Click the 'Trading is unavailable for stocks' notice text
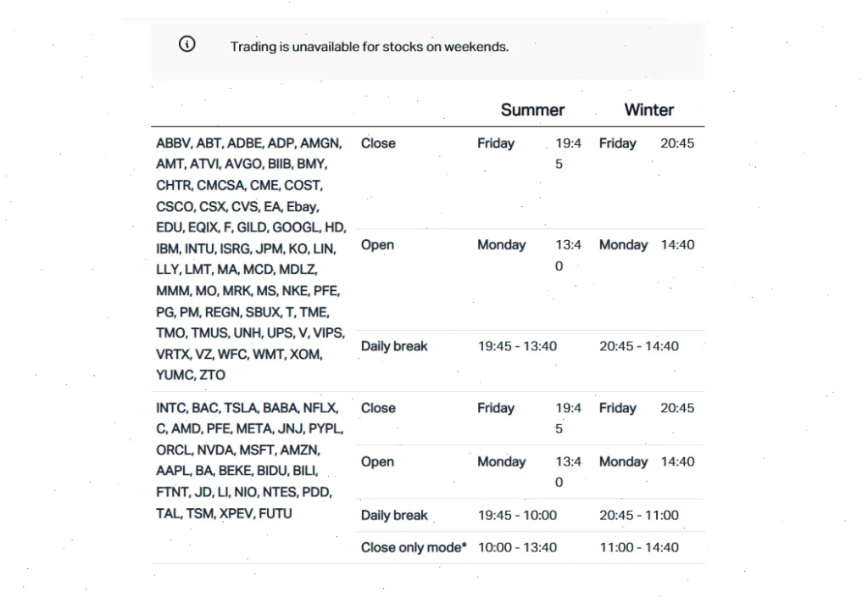 point(370,47)
